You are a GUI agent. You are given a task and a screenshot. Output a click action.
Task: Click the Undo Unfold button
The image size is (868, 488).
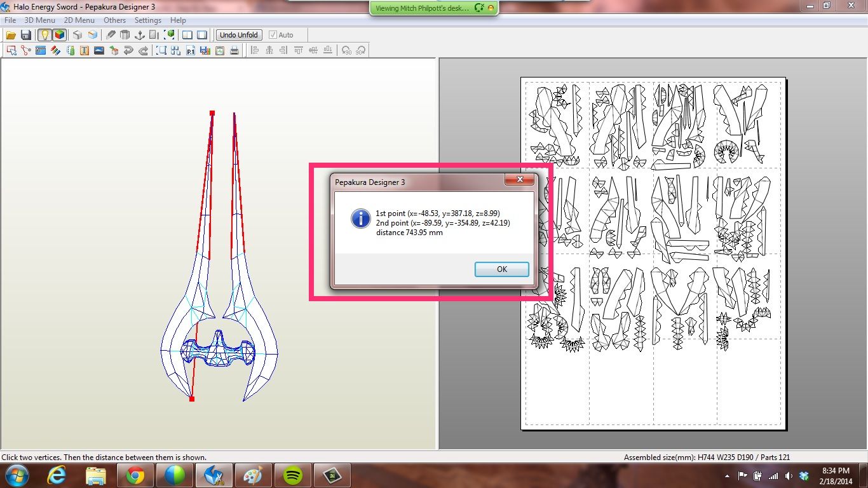point(238,35)
